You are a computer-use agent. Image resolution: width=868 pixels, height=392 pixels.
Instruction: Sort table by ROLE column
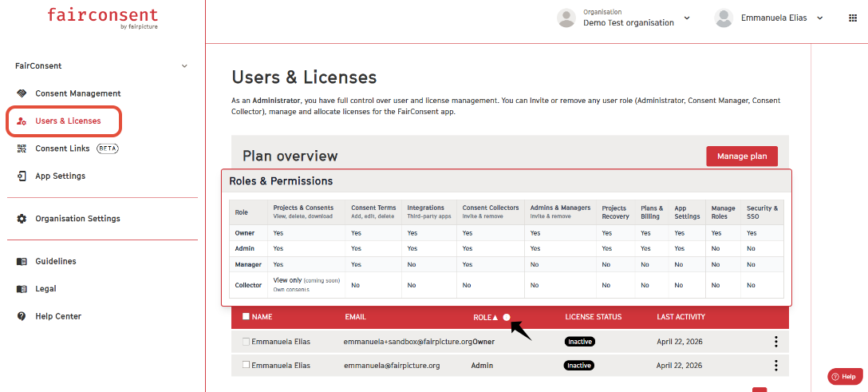[486, 317]
